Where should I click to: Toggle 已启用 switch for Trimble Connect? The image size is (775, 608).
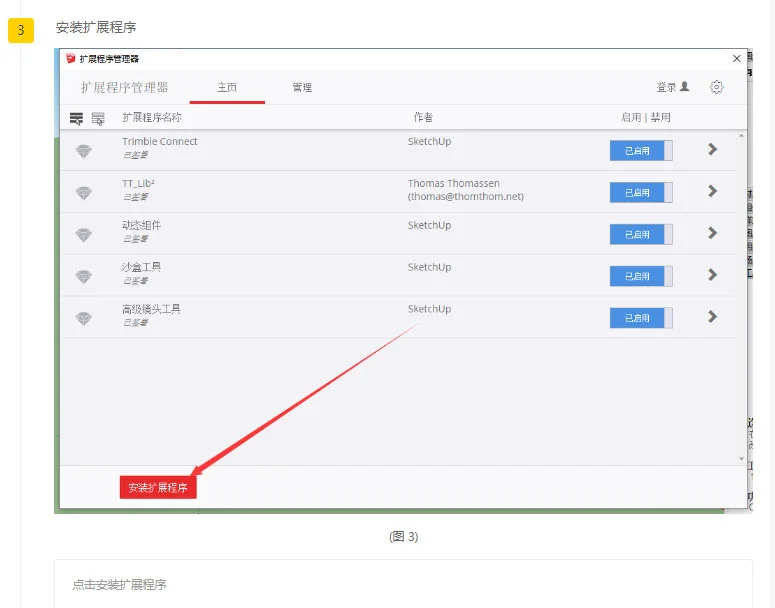641,151
